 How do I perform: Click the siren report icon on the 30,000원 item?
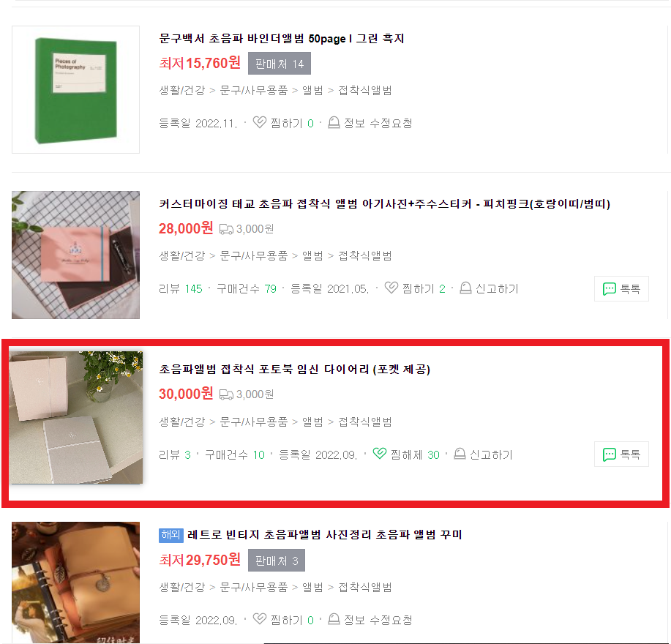pyautogui.click(x=460, y=454)
